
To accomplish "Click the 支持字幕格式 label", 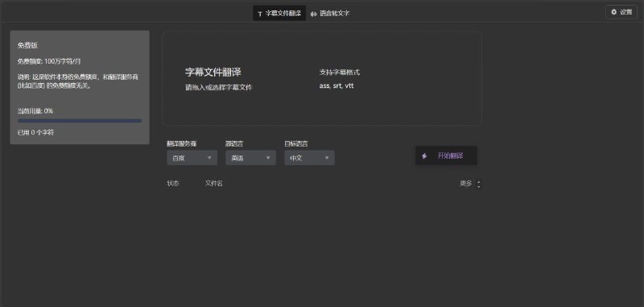I will (x=340, y=73).
